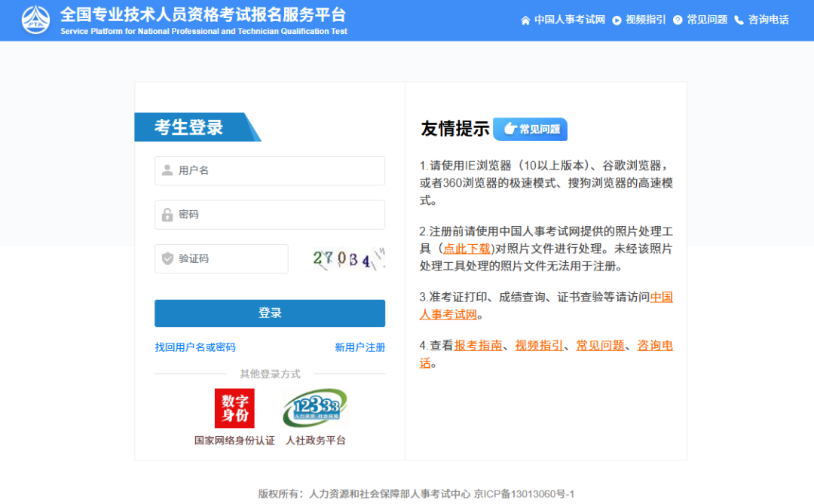
Task: Click the phone icon beside 咨询电话
Action: coord(739,20)
